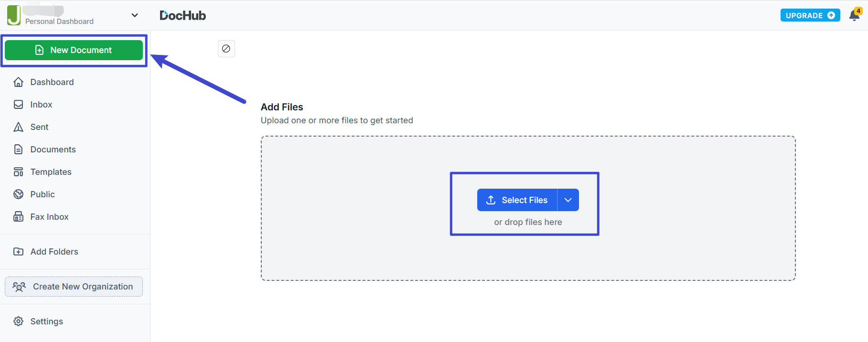868x342 pixels.
Task: Click the Public globe icon
Action: click(x=18, y=194)
